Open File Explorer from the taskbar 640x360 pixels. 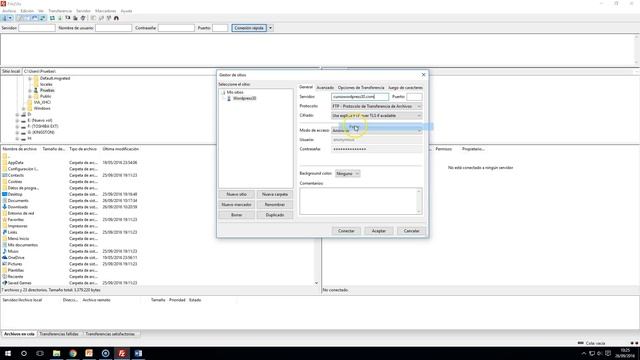[56, 353]
